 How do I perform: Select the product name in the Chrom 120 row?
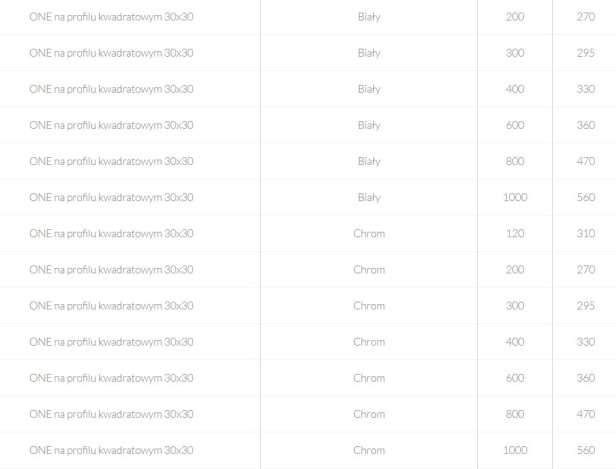pos(112,234)
